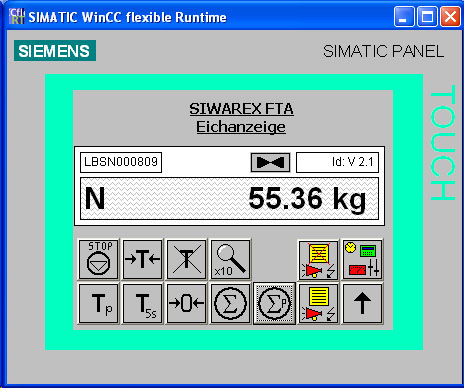This screenshot has height=388, width=464.
Task: Click the zero-setting (→0←) button
Action: click(186, 303)
